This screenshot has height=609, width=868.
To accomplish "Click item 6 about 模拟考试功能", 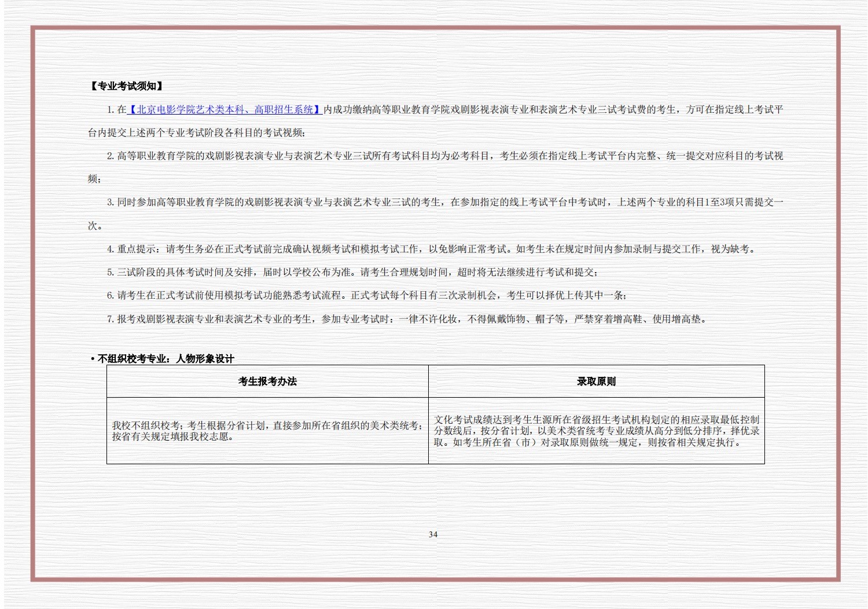I will 367,295.
